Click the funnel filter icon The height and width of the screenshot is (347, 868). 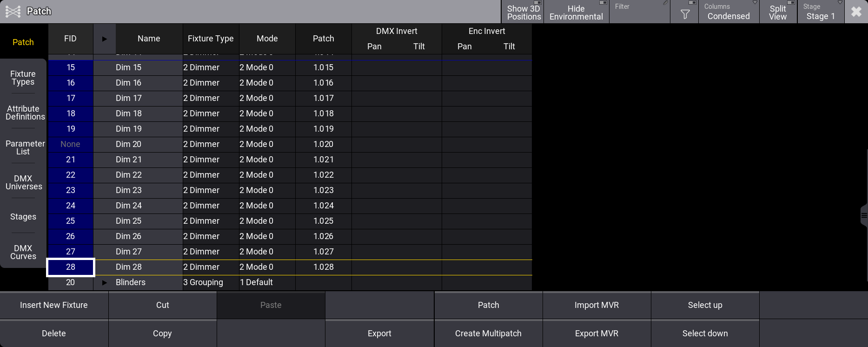[684, 14]
